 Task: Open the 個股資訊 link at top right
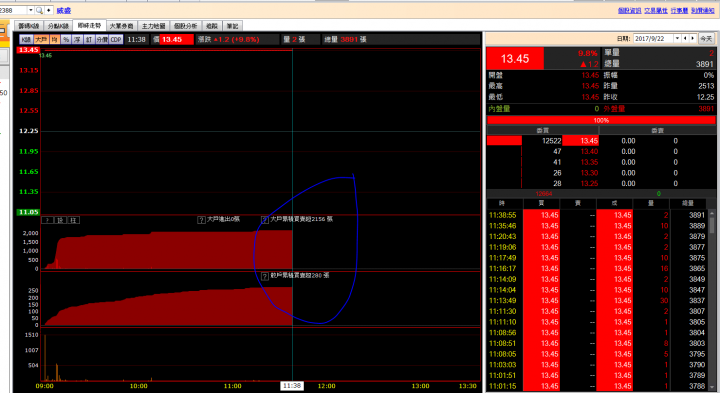tap(629, 10)
